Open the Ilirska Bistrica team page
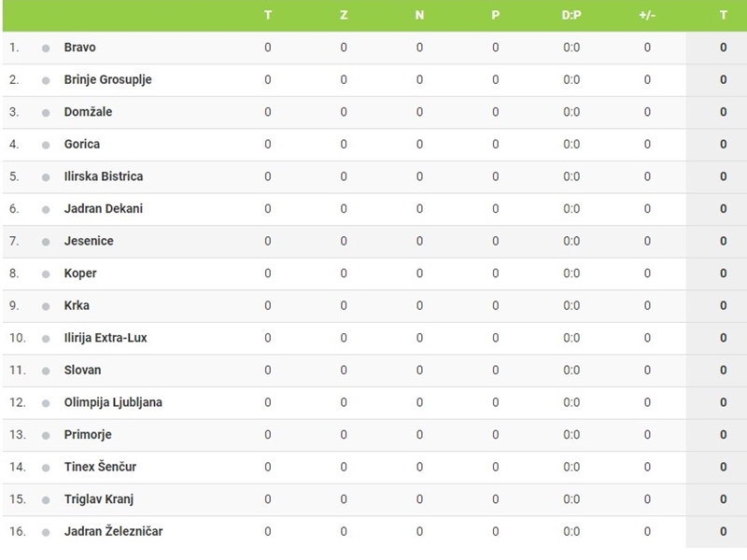The image size is (747, 560). [x=104, y=176]
